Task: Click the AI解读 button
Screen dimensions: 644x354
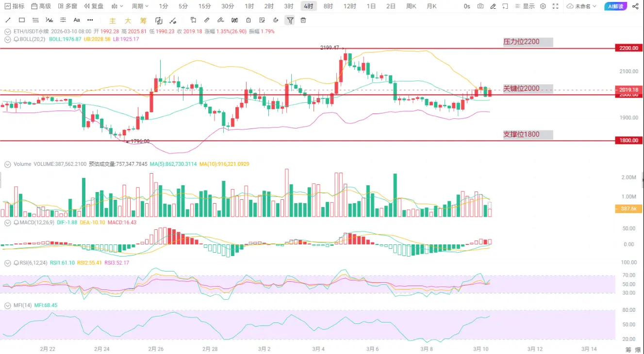Action: [615, 6]
